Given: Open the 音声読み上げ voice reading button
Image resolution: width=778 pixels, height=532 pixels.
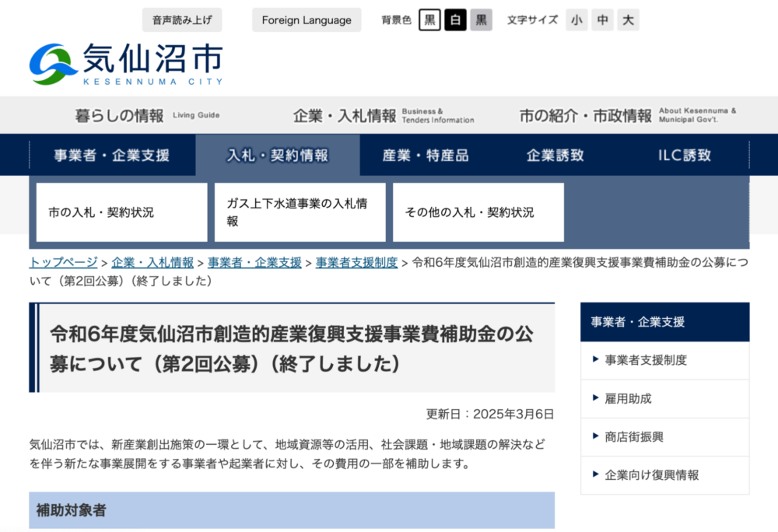Looking at the screenshot, I should click(x=182, y=19).
